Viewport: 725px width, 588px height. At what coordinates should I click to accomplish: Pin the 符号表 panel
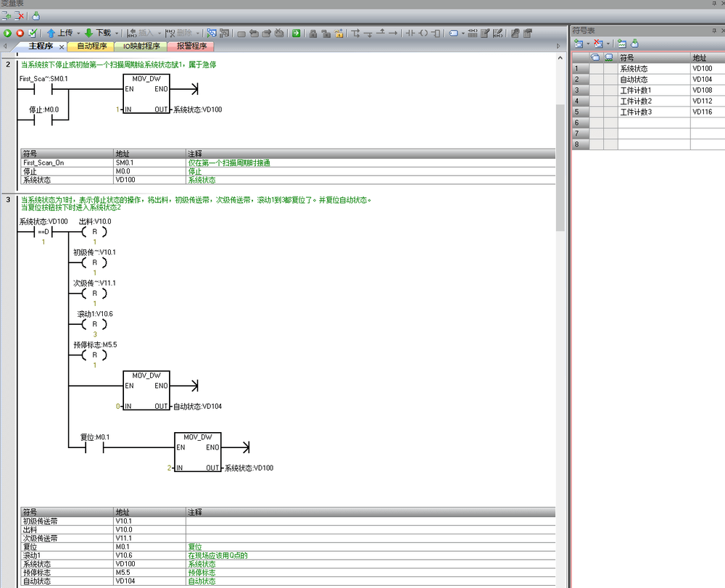pyautogui.click(x=714, y=30)
